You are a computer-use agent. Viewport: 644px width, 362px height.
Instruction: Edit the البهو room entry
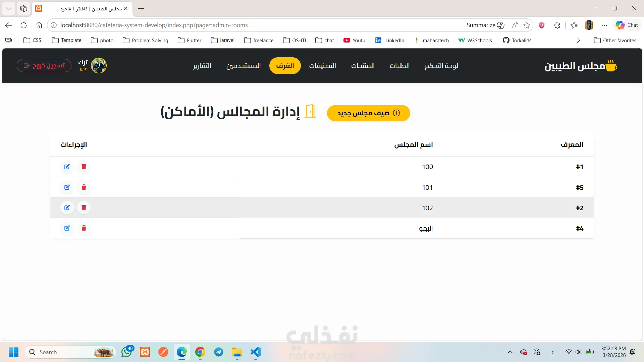(x=67, y=228)
